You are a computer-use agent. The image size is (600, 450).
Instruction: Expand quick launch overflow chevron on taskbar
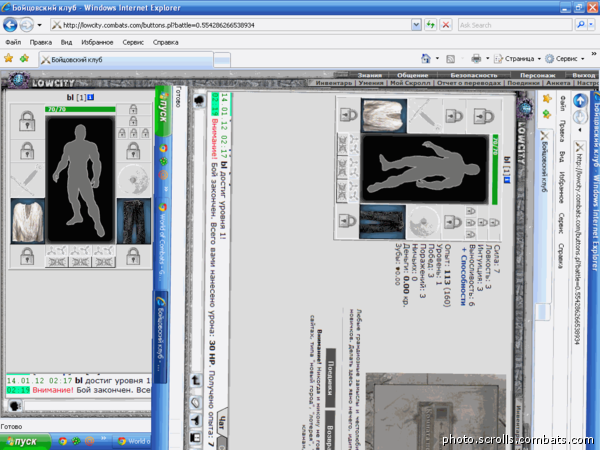coord(103,438)
